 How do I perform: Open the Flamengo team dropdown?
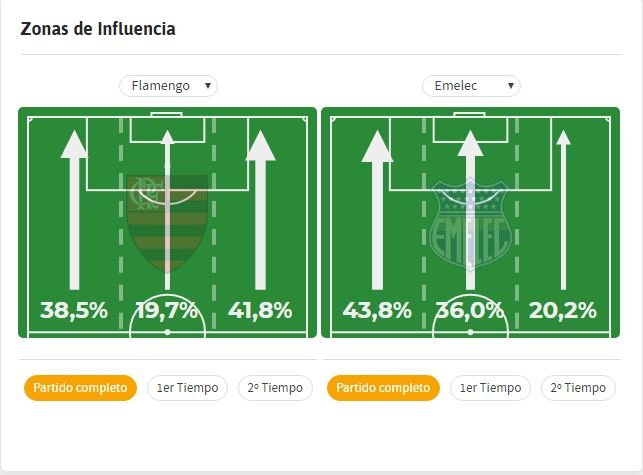click(168, 86)
